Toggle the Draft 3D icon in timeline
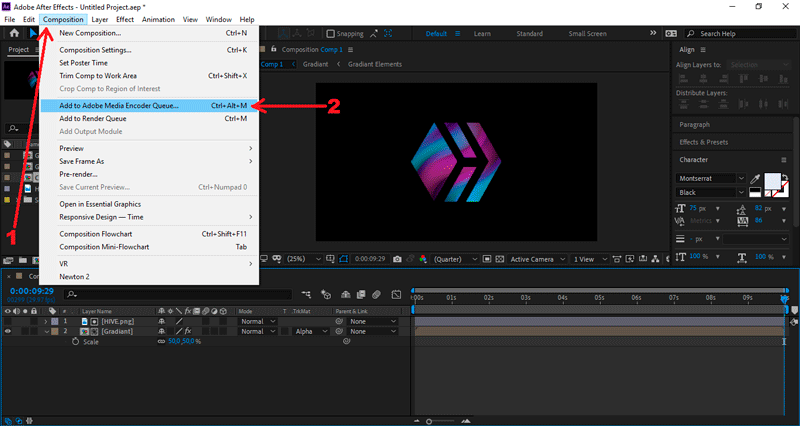Image resolution: width=800 pixels, height=426 pixels. tap(325, 294)
